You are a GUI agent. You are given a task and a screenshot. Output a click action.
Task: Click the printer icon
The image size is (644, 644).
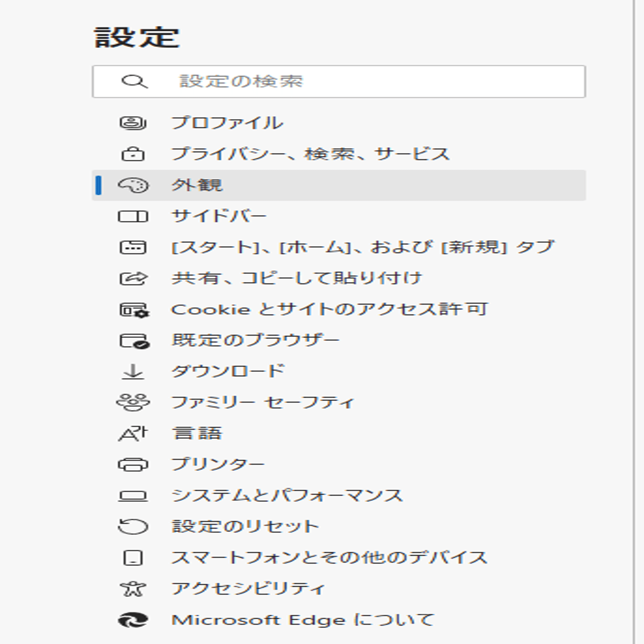pyautogui.click(x=133, y=465)
